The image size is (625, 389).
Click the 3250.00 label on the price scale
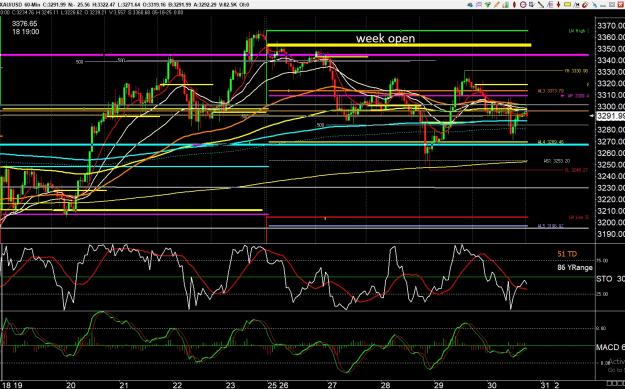pos(611,165)
